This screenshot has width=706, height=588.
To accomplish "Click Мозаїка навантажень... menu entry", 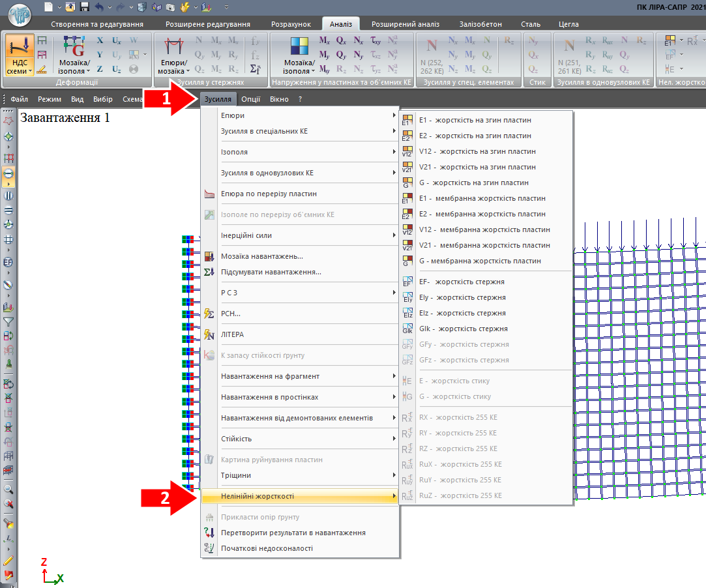I will (x=262, y=256).
